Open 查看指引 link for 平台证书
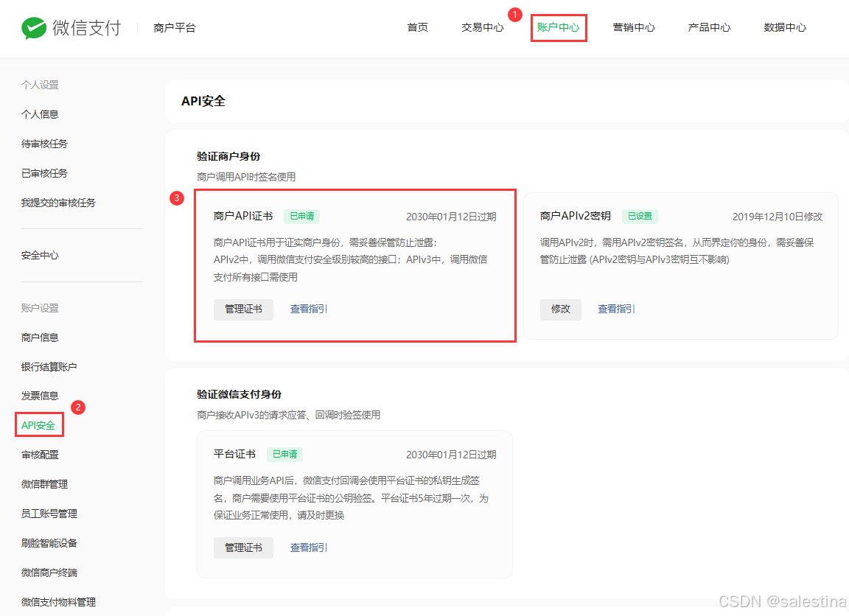The width and height of the screenshot is (849, 616). (309, 547)
